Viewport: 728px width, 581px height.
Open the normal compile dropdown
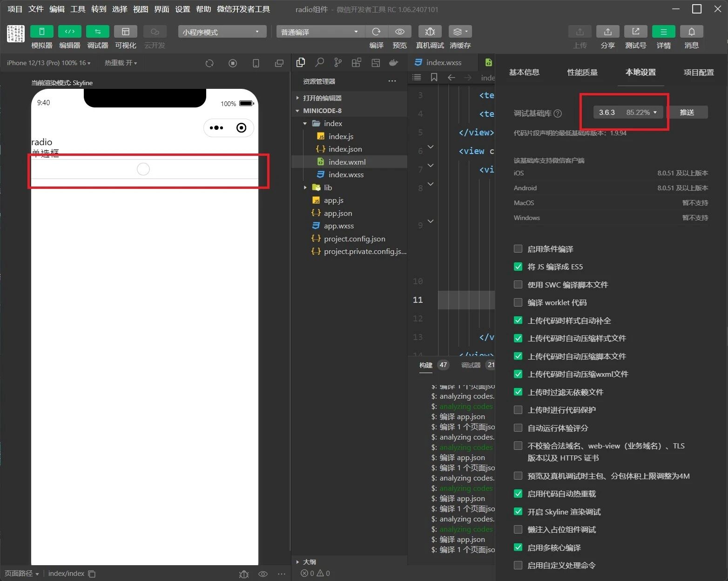(x=320, y=32)
